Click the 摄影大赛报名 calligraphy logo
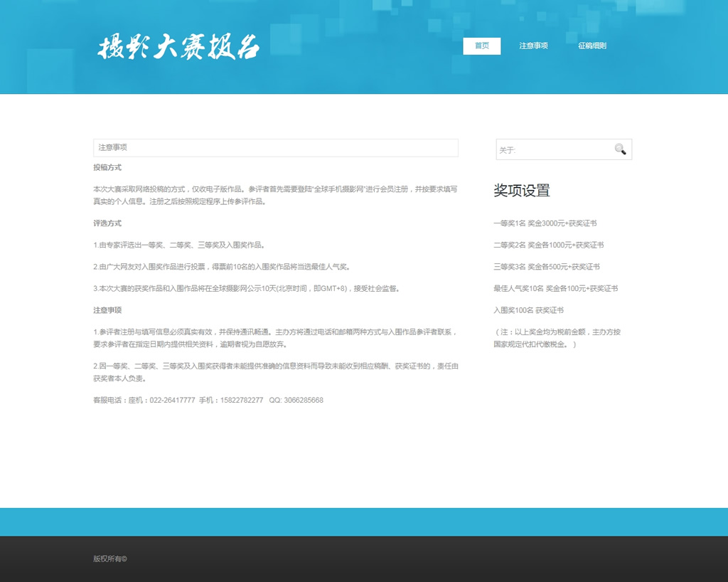This screenshot has width=728, height=582. [178, 47]
